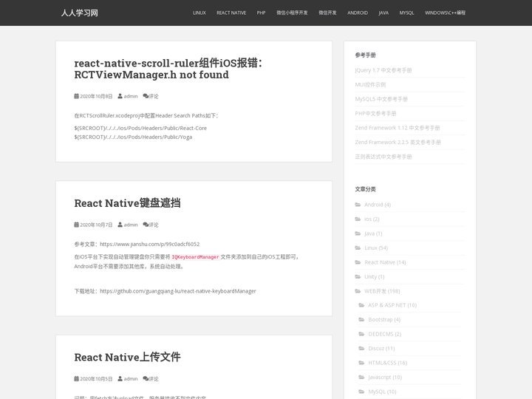Open the WEB开发 (198) category

click(383, 291)
